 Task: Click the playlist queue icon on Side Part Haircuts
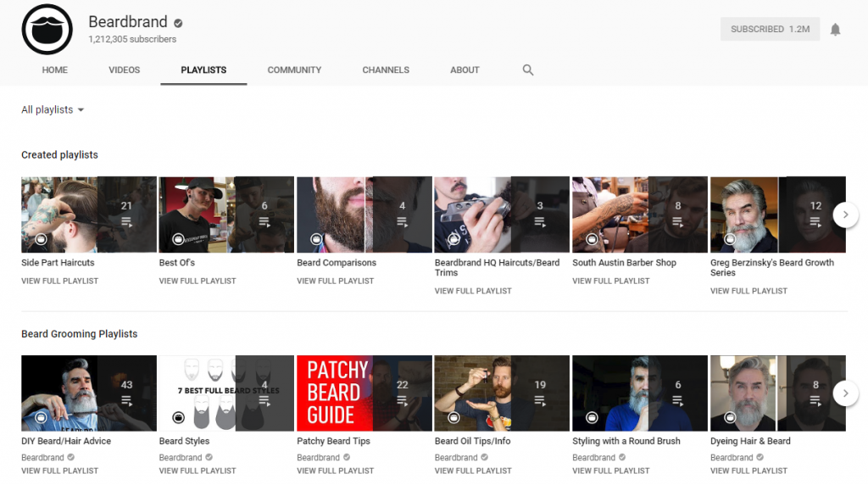[126, 222]
